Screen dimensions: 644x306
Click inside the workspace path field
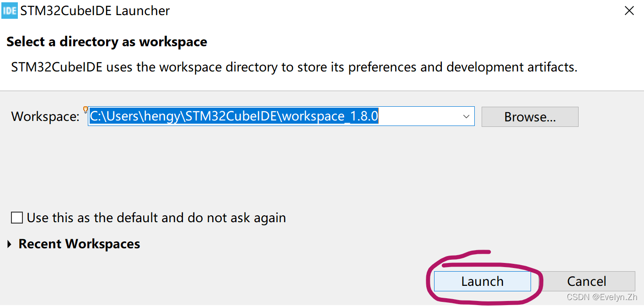click(274, 116)
